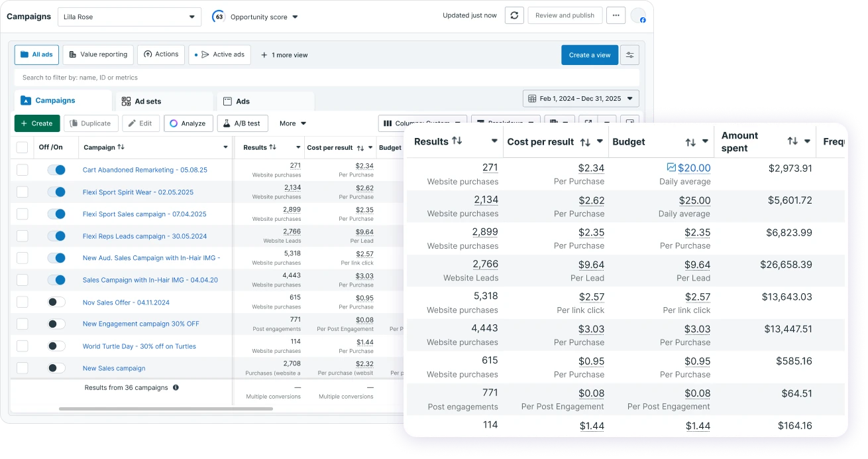Sort by Budget in the enlarged panel
The height and width of the screenshot is (459, 868).
pos(690,142)
